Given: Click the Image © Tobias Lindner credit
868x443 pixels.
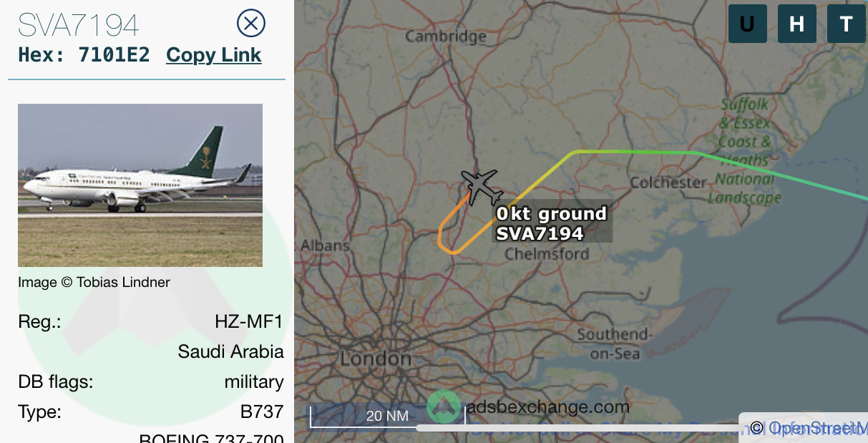Looking at the screenshot, I should pos(94,282).
